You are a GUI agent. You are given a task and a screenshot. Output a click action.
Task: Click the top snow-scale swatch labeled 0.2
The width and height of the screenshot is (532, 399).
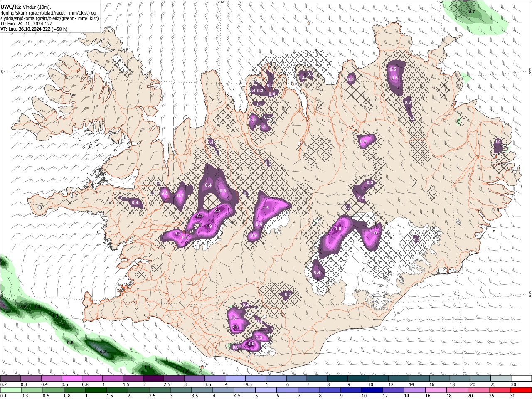pos(10,379)
